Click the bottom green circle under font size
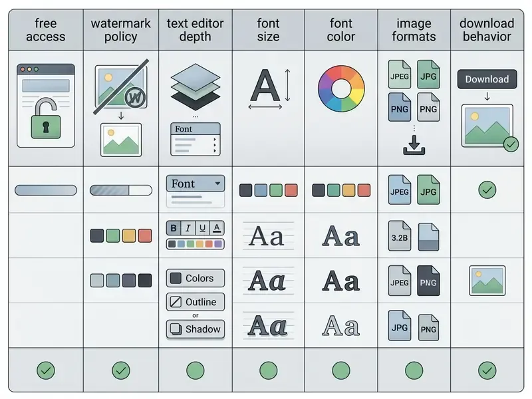Screen dimensions: 532x399 pyautogui.click(x=269, y=370)
